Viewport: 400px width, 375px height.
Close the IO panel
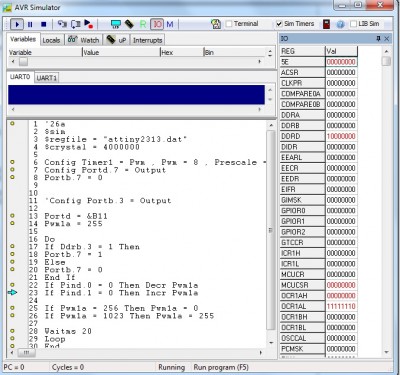(x=387, y=39)
